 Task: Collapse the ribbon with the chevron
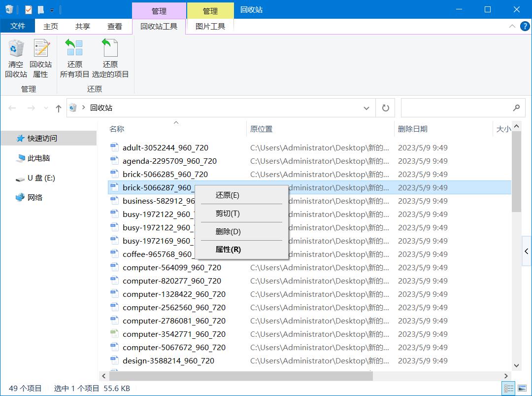click(512, 26)
